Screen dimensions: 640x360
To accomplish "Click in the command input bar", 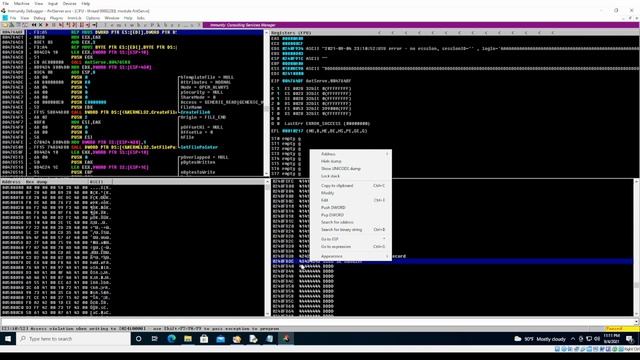I will (x=317, y=322).
